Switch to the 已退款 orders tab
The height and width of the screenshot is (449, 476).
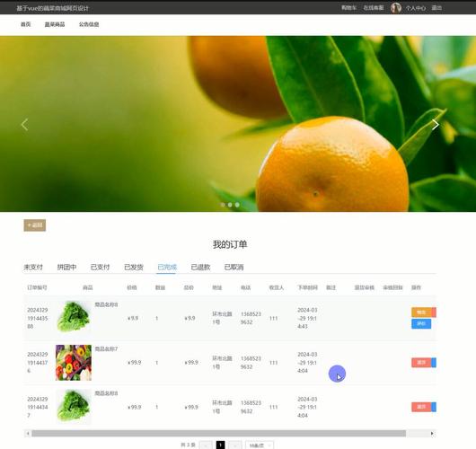200,267
